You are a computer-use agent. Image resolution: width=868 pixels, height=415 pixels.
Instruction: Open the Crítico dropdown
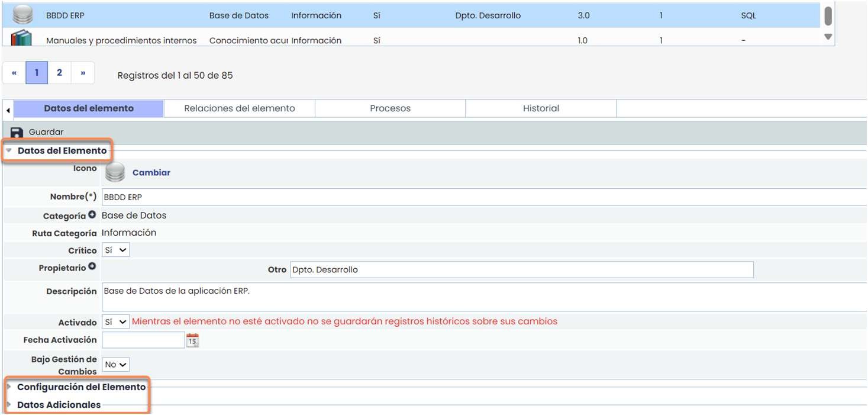[116, 250]
